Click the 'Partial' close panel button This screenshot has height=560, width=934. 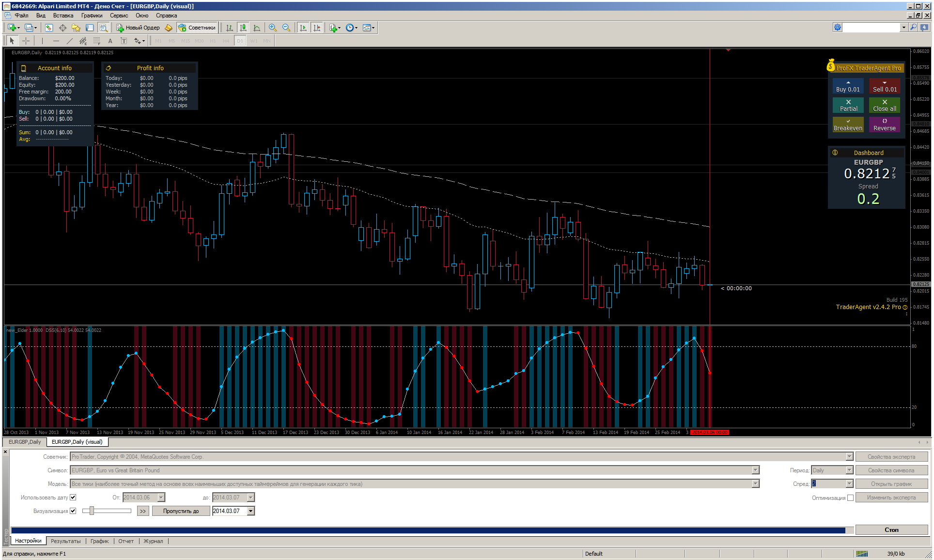848,106
